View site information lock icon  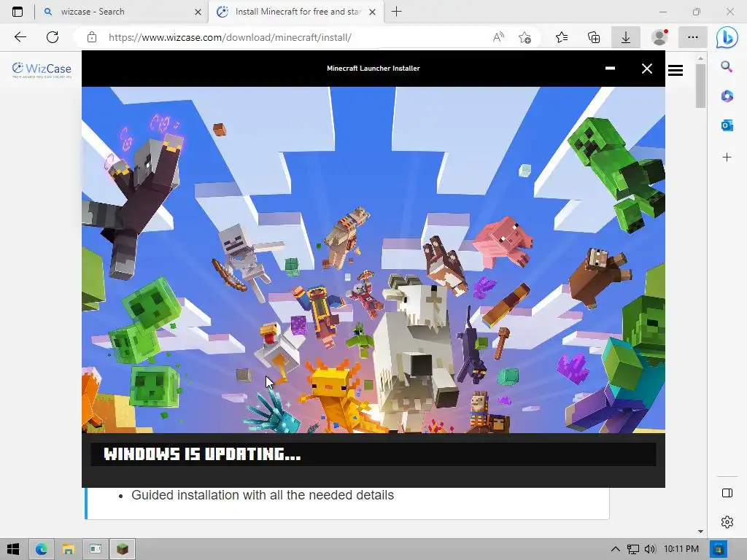click(x=92, y=37)
